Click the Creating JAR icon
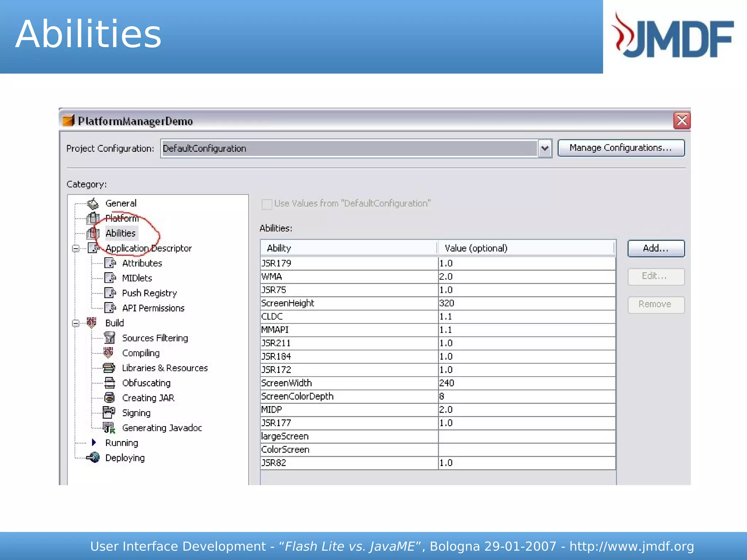 109,398
